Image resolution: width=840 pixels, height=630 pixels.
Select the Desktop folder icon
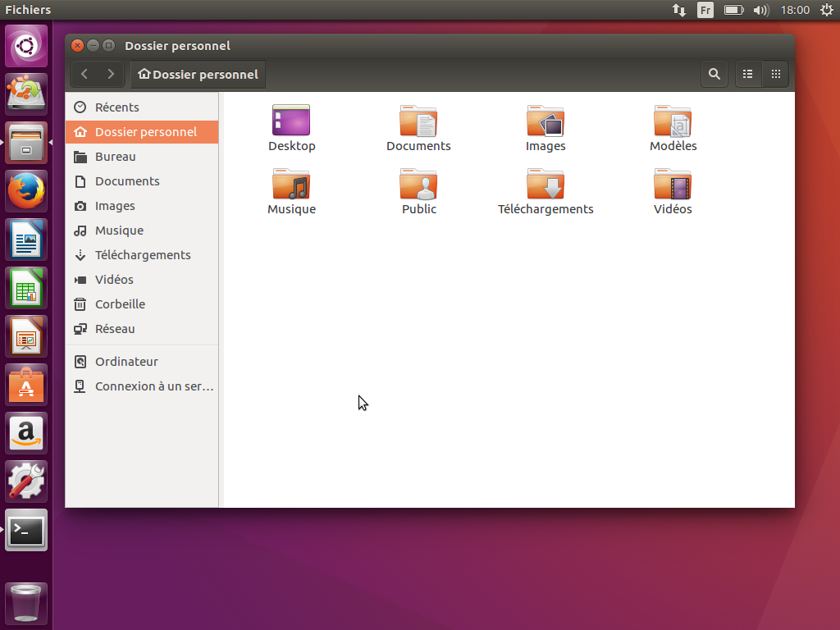(291, 122)
